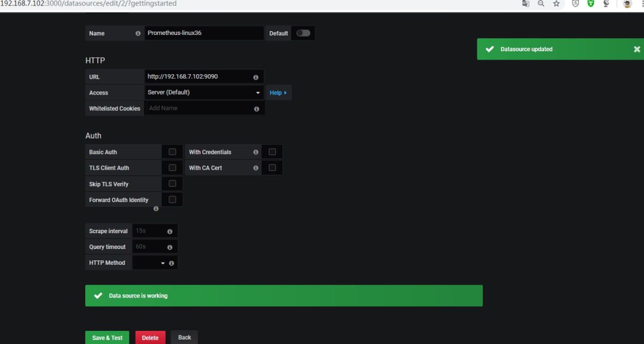Click the info icon in the URL field

click(x=256, y=77)
